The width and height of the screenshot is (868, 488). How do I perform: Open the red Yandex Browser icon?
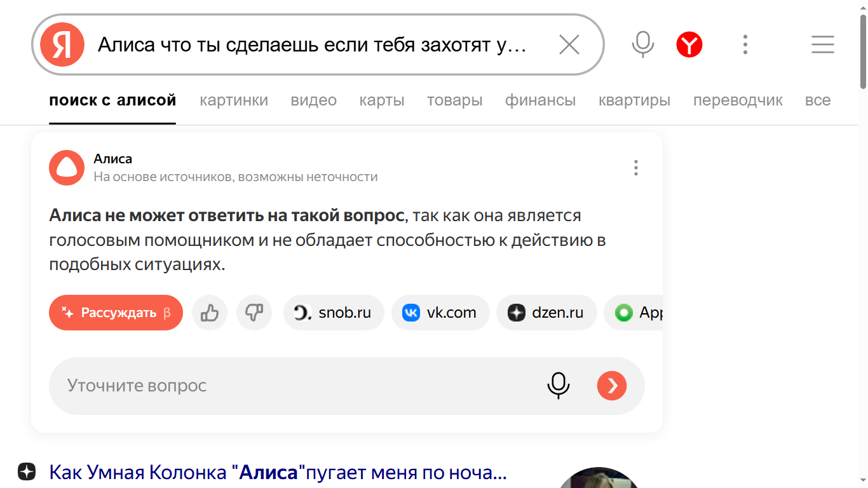(x=689, y=44)
